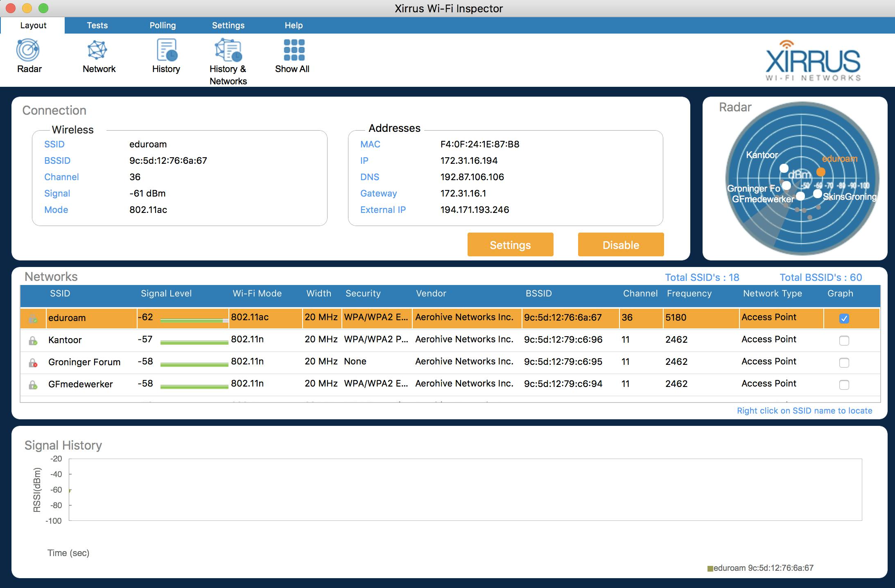Viewport: 895px width, 588px height.
Task: Click the Disable connection button
Action: (621, 245)
